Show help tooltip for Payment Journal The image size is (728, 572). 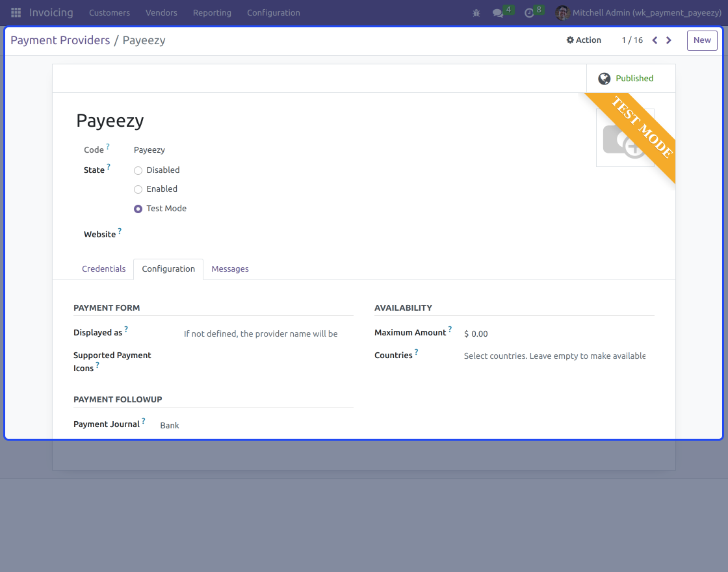(143, 421)
